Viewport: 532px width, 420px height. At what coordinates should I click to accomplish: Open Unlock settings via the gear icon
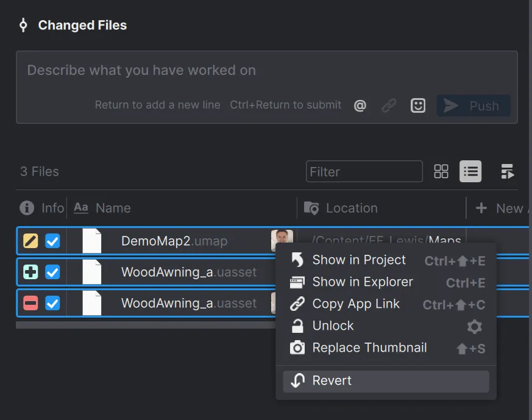click(x=475, y=326)
